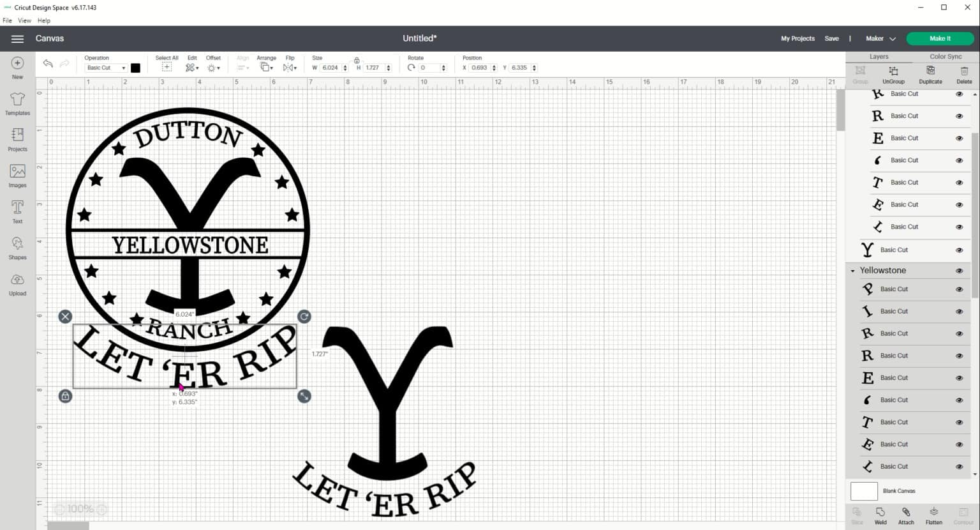Viewport: 980px width, 530px height.
Task: Click the Flatten icon
Action: click(933, 514)
